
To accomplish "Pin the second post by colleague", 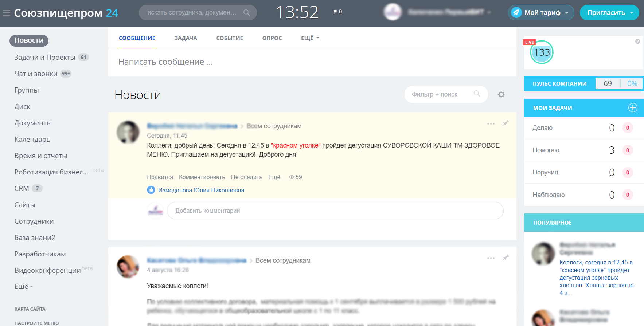I will coord(506,258).
